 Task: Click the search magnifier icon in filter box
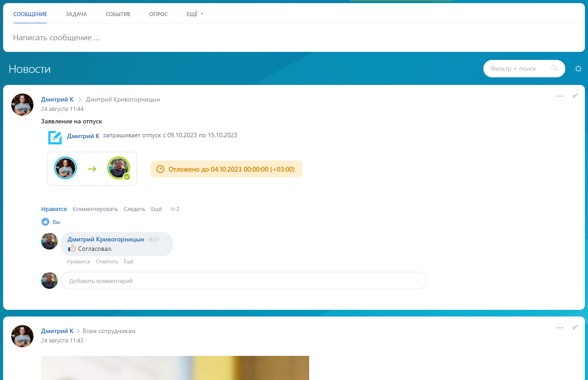point(554,68)
